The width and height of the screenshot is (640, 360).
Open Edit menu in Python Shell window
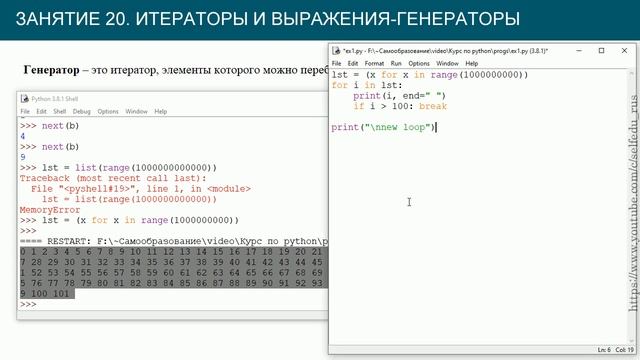click(x=41, y=111)
